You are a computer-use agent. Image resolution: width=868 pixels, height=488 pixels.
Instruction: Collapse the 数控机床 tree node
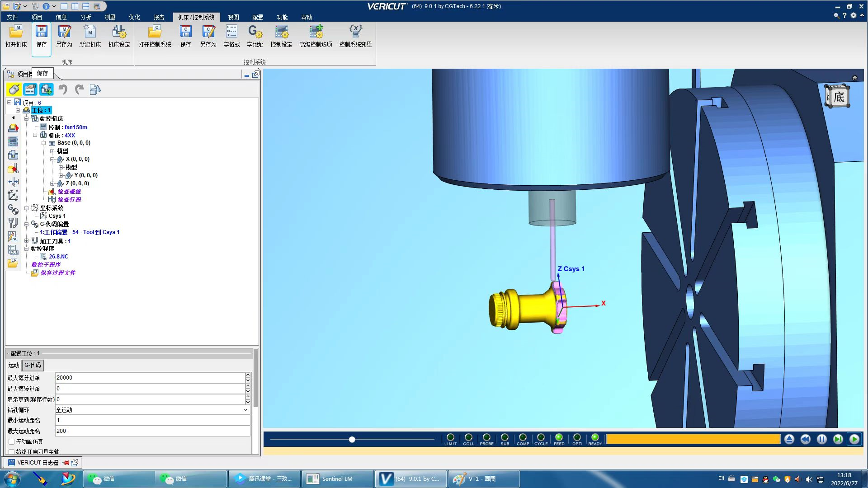(26, 118)
